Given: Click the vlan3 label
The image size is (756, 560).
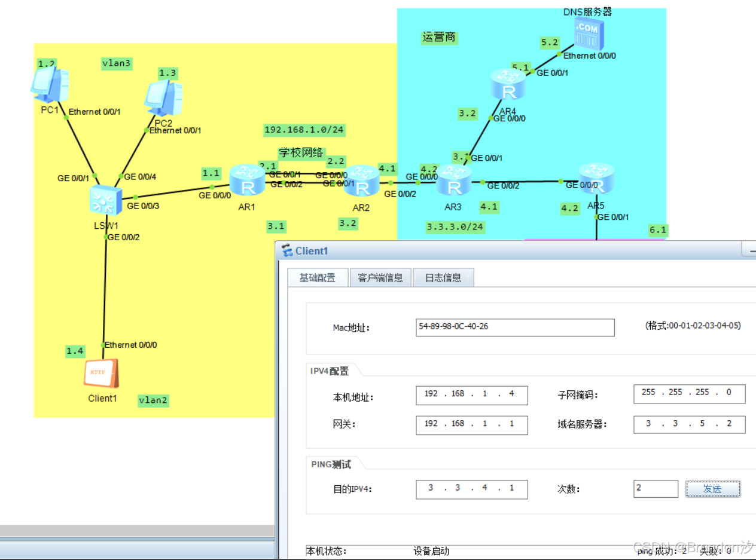Looking at the screenshot, I should 117,63.
